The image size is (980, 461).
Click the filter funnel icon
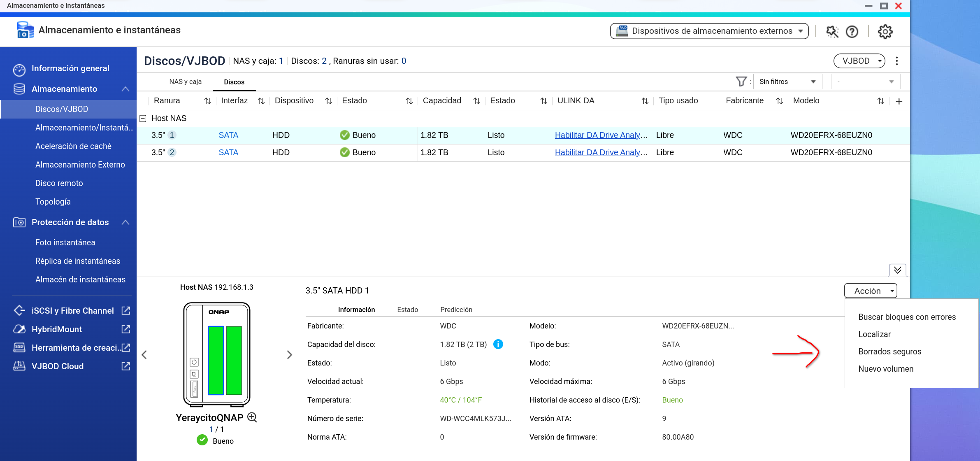click(x=741, y=81)
